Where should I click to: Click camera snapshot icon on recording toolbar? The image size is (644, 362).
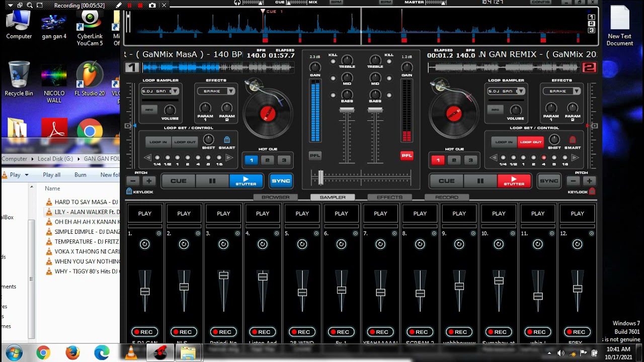(152, 6)
